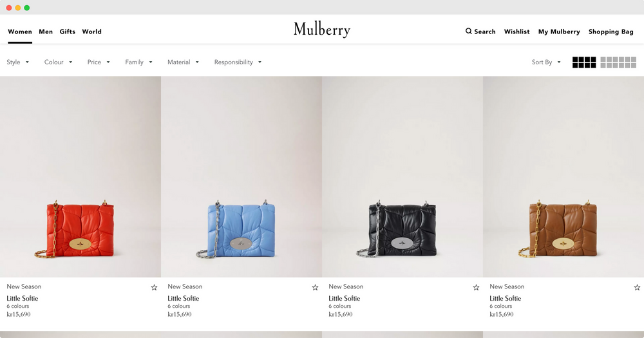Open the blue Little Softie product image
This screenshot has height=338, width=644.
click(241, 176)
